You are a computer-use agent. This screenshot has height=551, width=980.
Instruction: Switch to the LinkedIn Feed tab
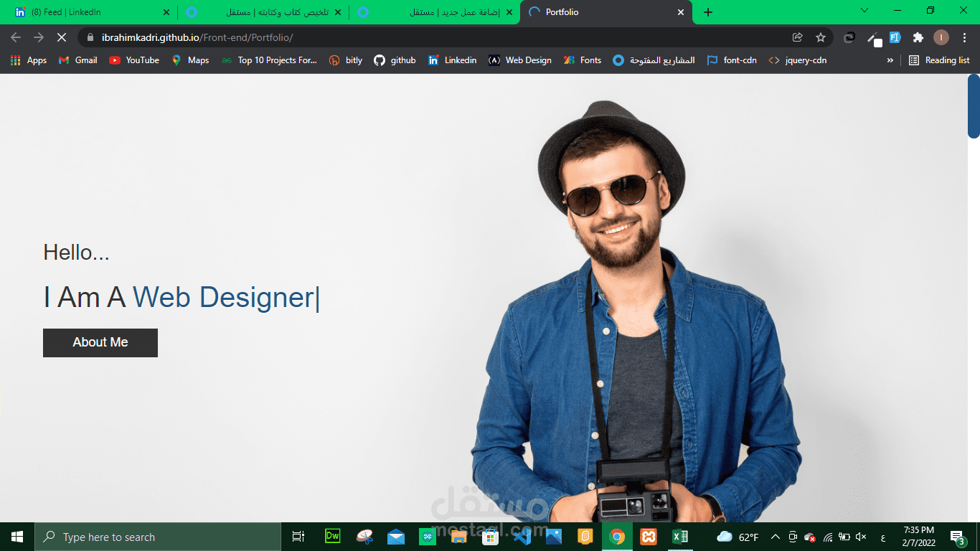(x=89, y=12)
